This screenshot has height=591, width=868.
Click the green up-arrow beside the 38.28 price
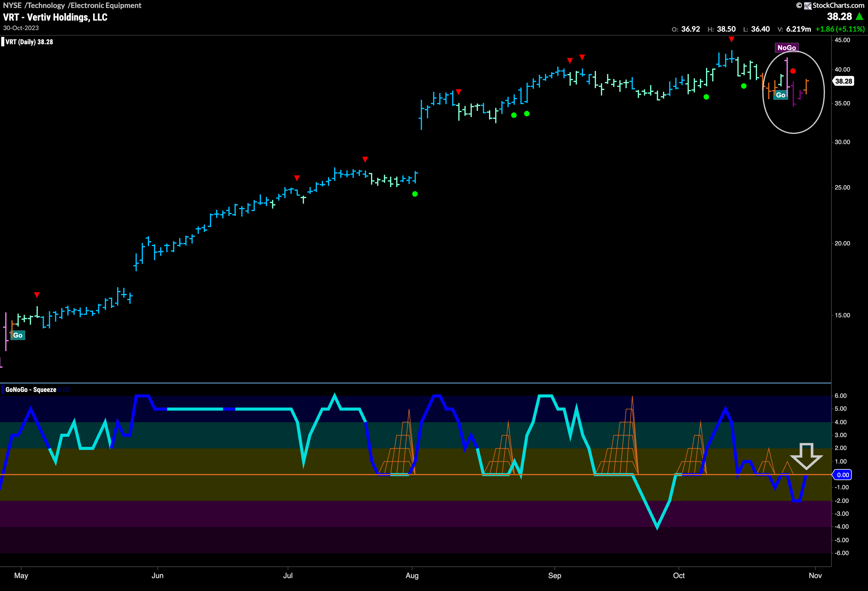point(859,16)
